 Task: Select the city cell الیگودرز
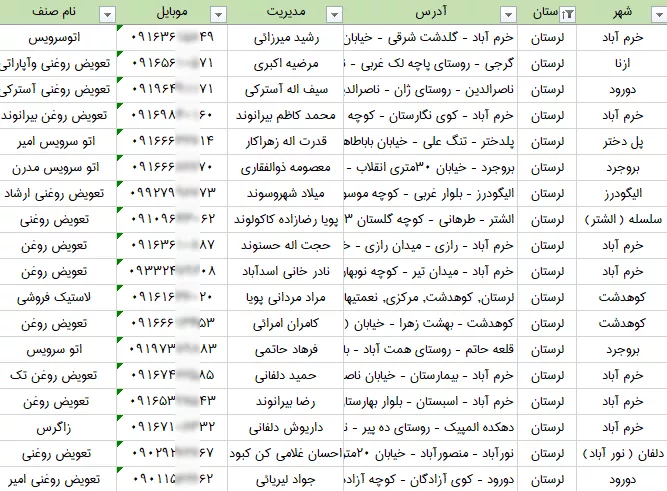622,194
